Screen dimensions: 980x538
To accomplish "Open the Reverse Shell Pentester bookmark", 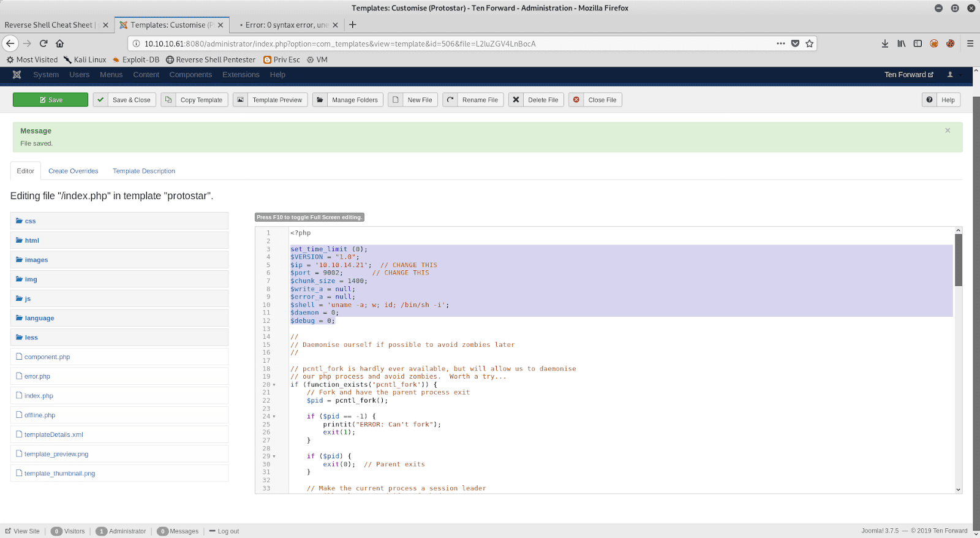I will pos(211,59).
